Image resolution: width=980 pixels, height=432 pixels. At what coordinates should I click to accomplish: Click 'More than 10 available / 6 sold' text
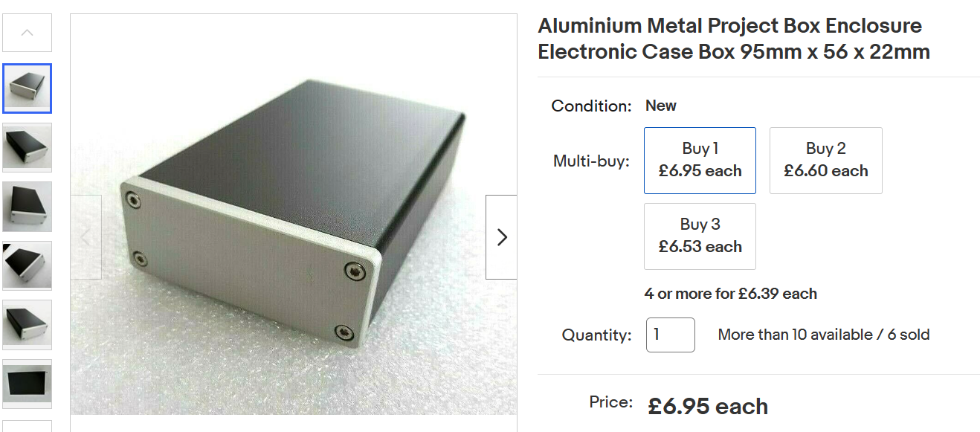pyautogui.click(x=823, y=335)
